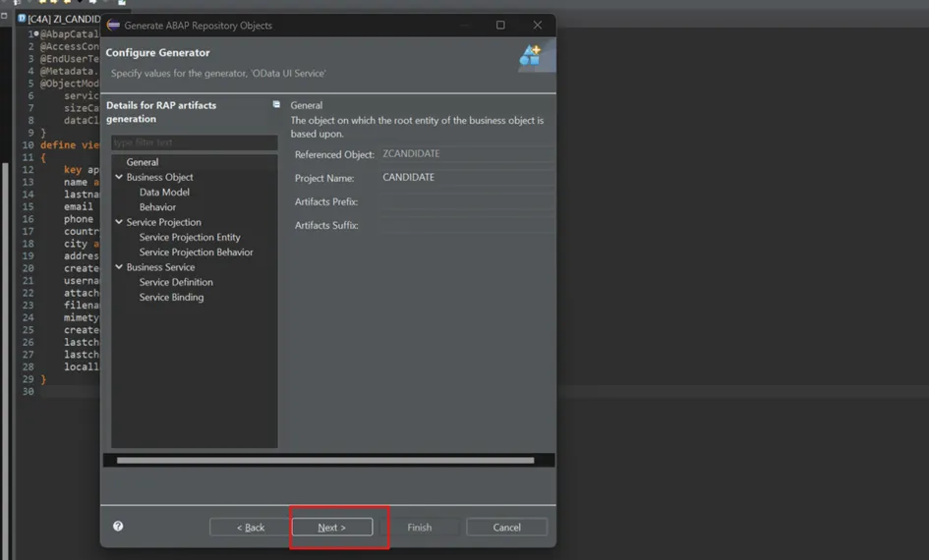
Task: Collapse the Business Service tree node
Action: [119, 267]
